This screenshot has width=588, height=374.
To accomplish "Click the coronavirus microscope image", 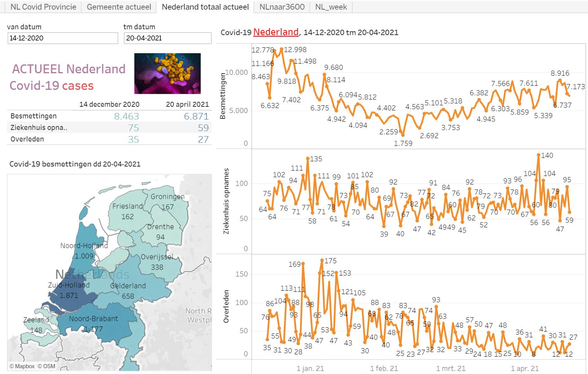I will [167, 74].
